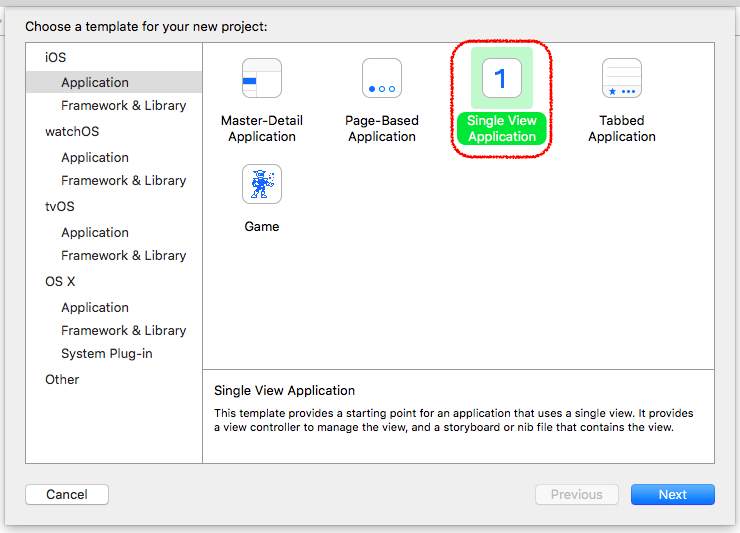Click the Tabbed Application label text
The height and width of the screenshot is (533, 740).
622,128
